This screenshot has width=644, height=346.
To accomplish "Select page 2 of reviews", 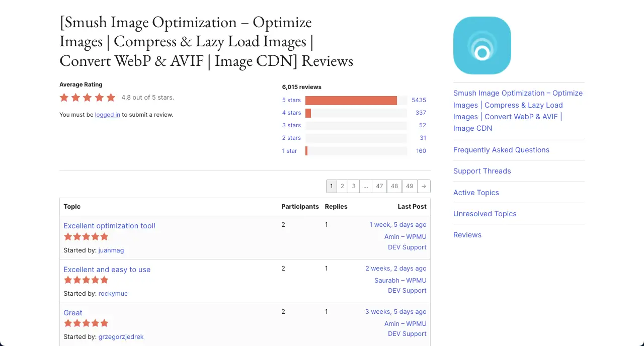I will coord(342,186).
